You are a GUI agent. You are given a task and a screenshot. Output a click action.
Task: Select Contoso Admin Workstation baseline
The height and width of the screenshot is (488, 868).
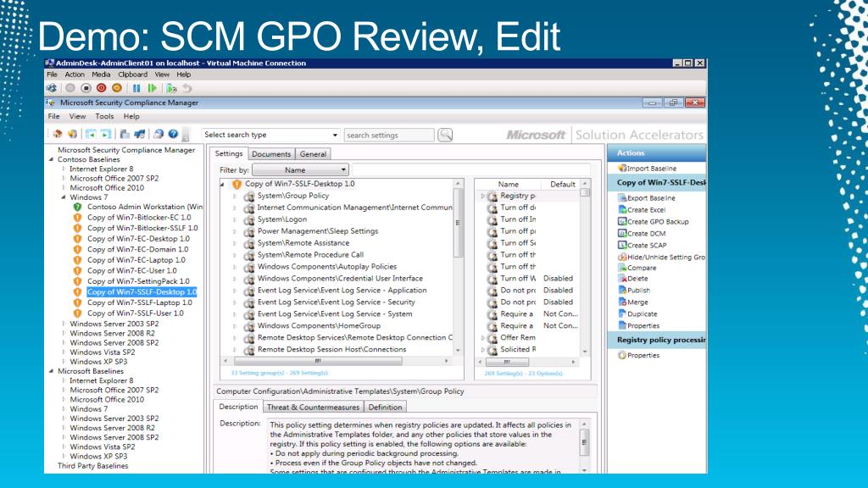[x=145, y=207]
